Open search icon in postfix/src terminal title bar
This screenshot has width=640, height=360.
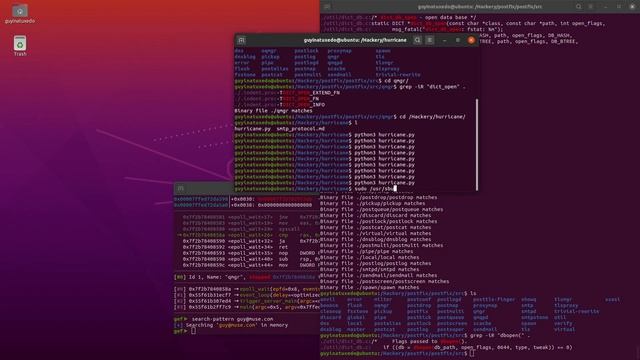tap(578, 7)
